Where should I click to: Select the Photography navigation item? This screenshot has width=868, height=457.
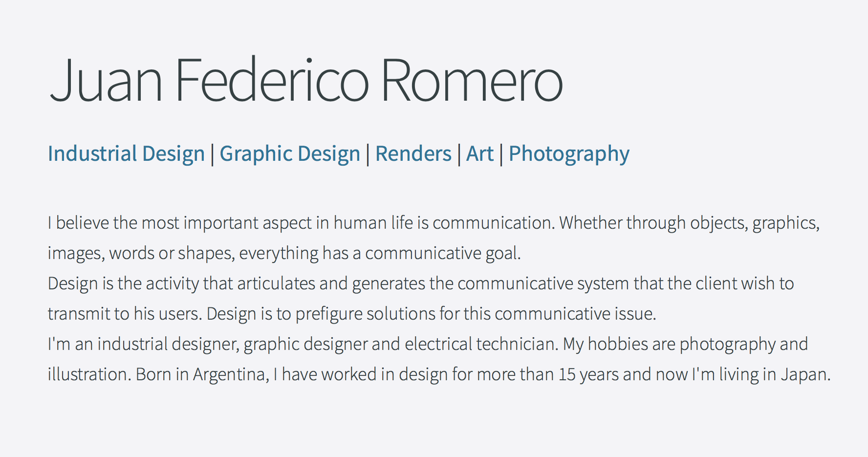569,153
